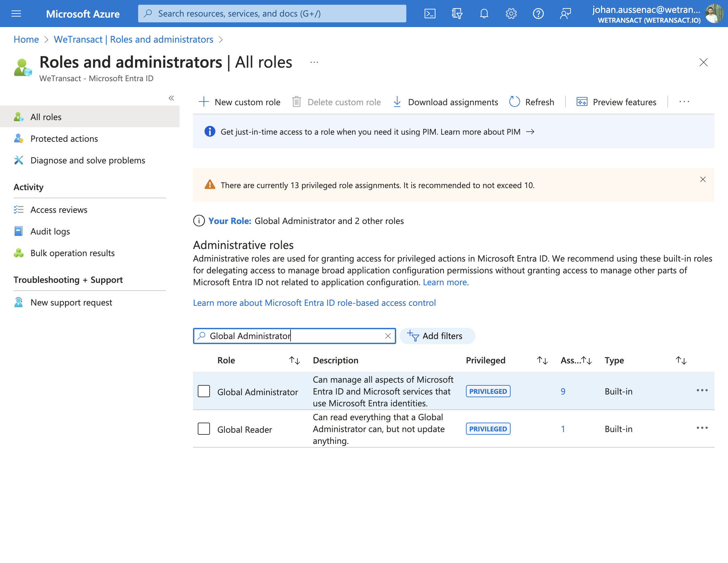This screenshot has height=563, width=728.
Task: Sort by Assignments column arrows
Action: [587, 360]
